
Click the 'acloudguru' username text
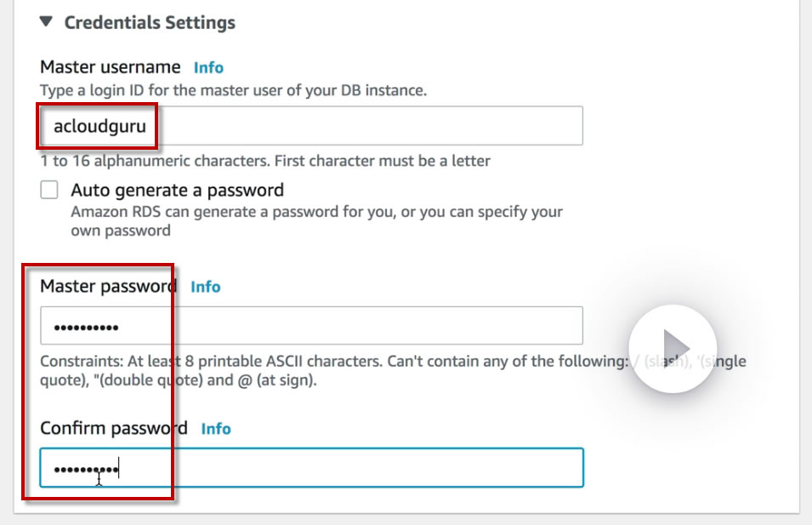click(99, 128)
